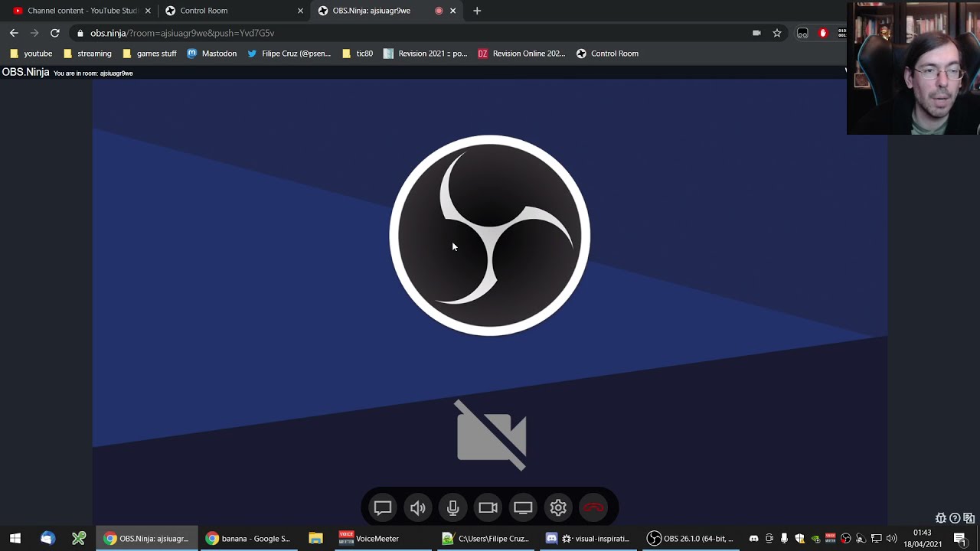Hang up with the red phone button
Image resolution: width=980 pixels, height=551 pixels.
593,507
